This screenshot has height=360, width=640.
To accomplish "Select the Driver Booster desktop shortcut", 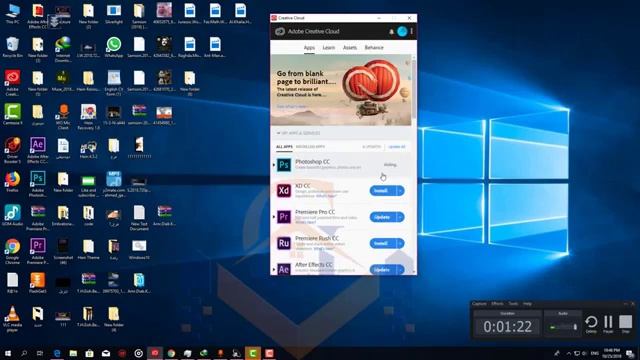I will [x=12, y=150].
